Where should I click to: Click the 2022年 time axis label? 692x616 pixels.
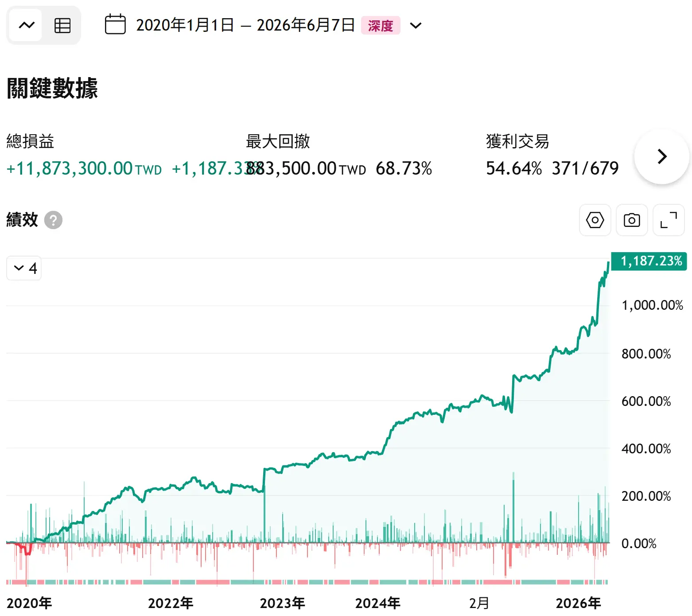coord(171,603)
